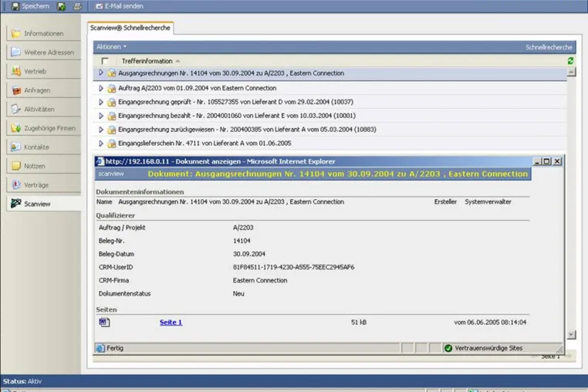
Task: Click the Beleg-Datum value 30.09.2004
Action: coord(249,254)
